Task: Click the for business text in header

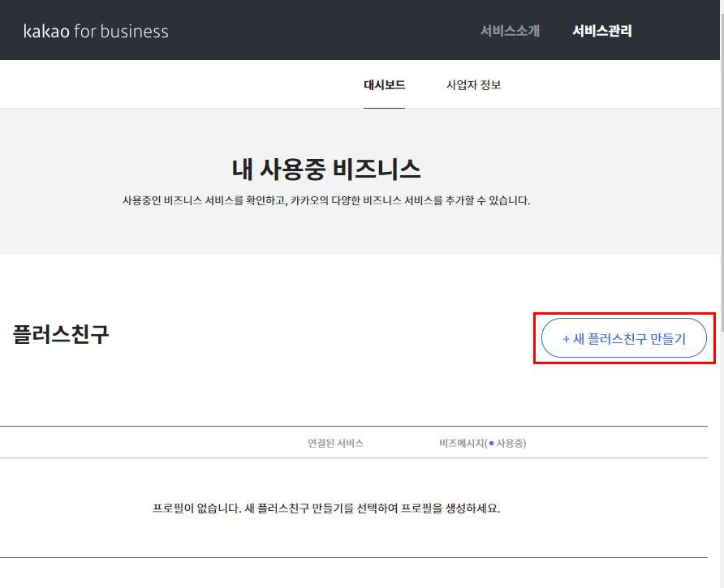Action: pyautogui.click(x=121, y=32)
